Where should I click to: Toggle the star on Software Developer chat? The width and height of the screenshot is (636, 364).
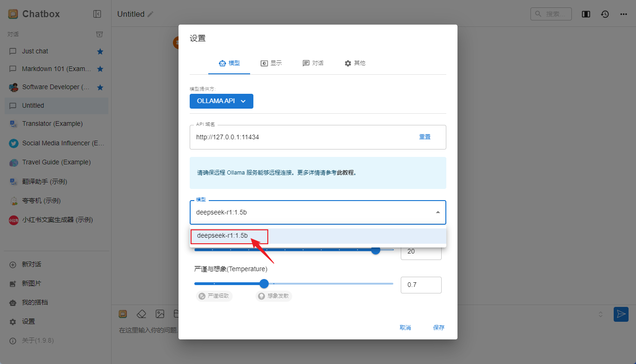(x=100, y=87)
